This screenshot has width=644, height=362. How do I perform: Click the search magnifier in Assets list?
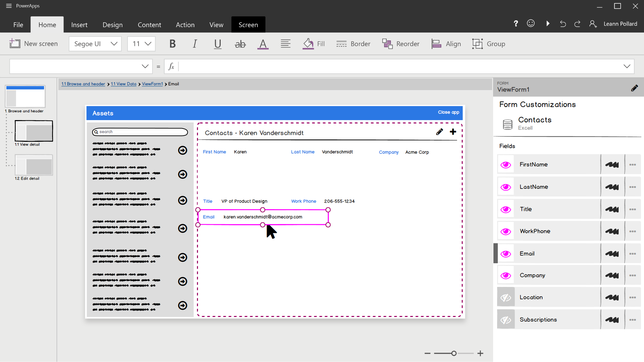coord(96,132)
